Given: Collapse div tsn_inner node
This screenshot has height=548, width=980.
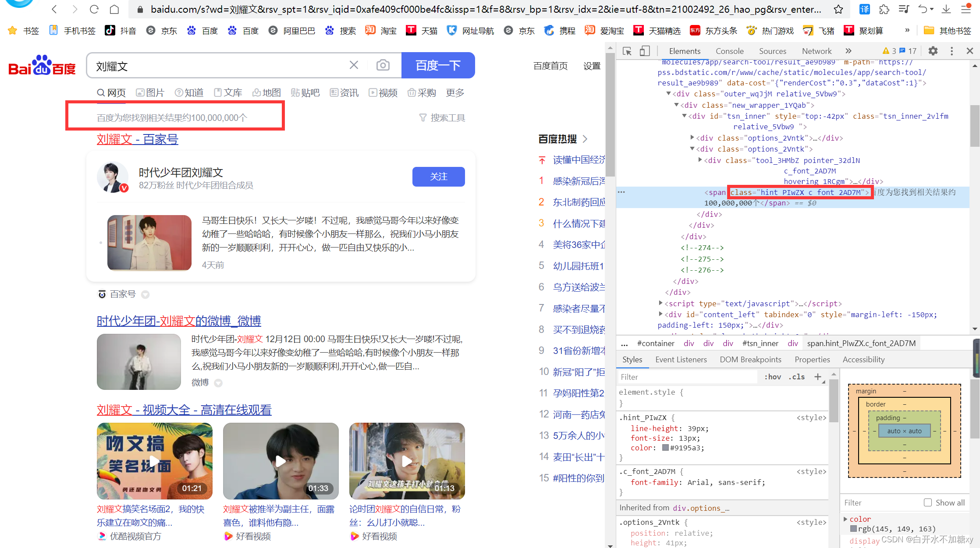Looking at the screenshot, I should (x=684, y=116).
